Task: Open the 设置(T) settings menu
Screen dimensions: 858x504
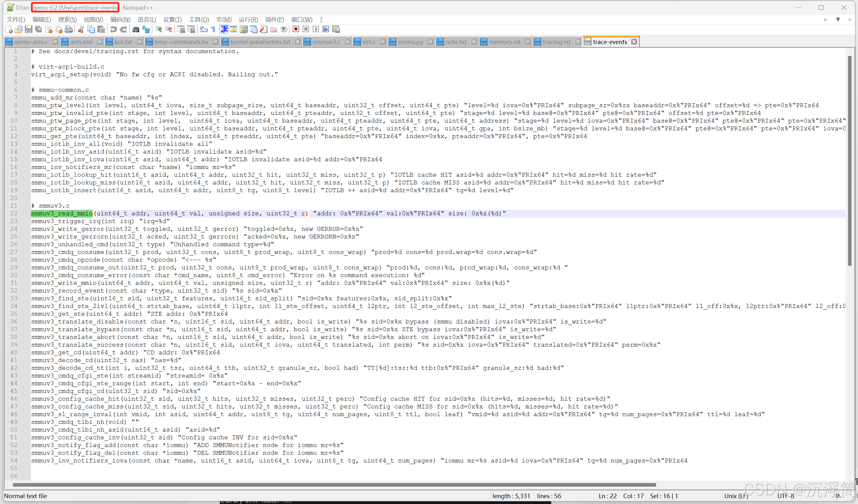Action: click(x=172, y=19)
